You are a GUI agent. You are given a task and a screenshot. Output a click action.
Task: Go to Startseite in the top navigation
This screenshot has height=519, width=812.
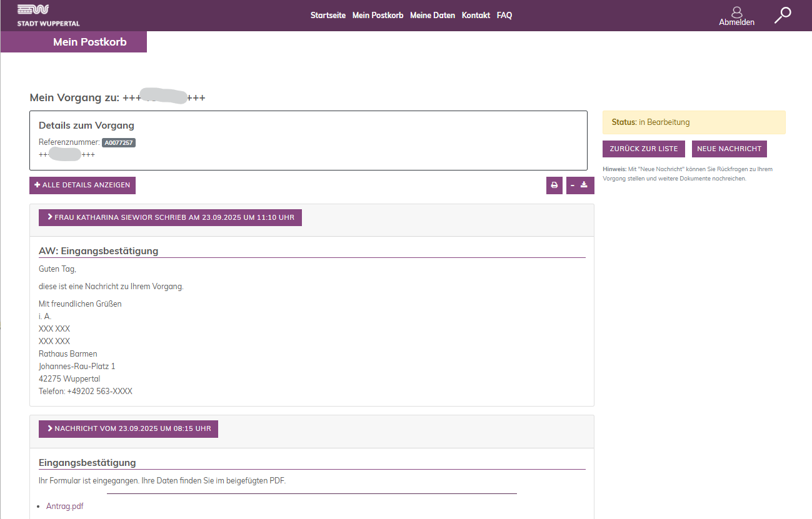coord(328,16)
